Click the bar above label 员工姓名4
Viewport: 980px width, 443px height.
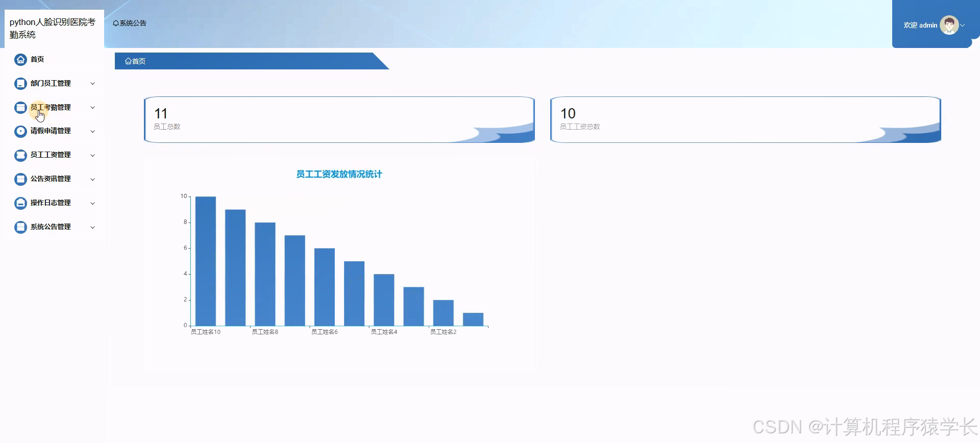click(x=384, y=300)
